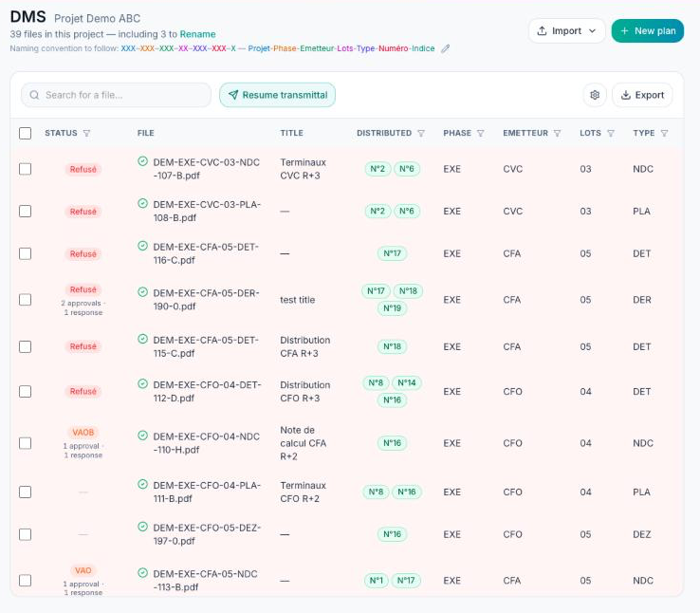Viewport: 700px width, 613px height.
Task: Toggle the select-all checkbox in table header
Action: point(25,133)
